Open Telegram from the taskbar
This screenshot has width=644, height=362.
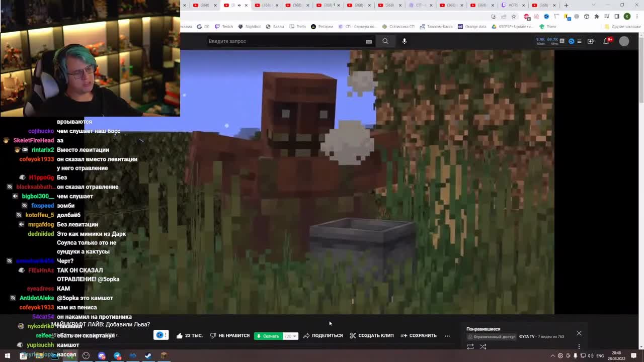[117, 355]
